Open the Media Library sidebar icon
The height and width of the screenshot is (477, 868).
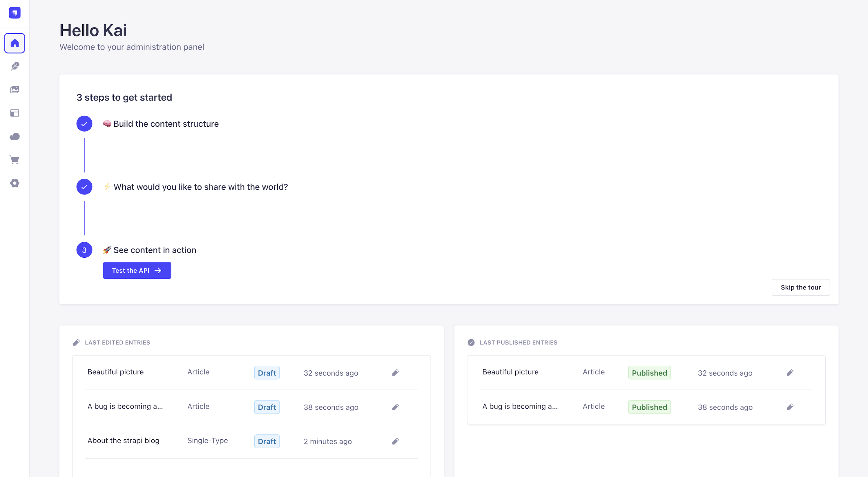pos(15,90)
